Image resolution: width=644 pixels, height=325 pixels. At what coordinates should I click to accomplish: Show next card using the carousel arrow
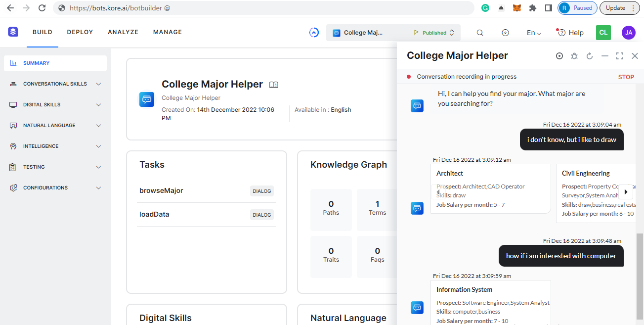tap(625, 192)
